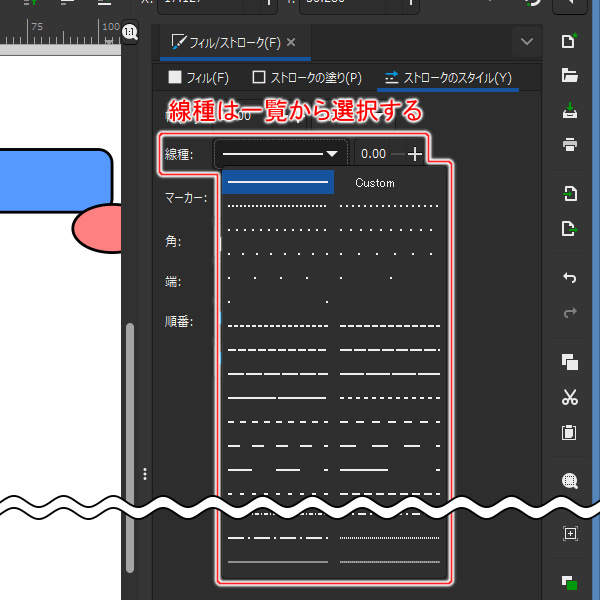
Task: Click the three-dot panel resize handle
Action: (145, 474)
